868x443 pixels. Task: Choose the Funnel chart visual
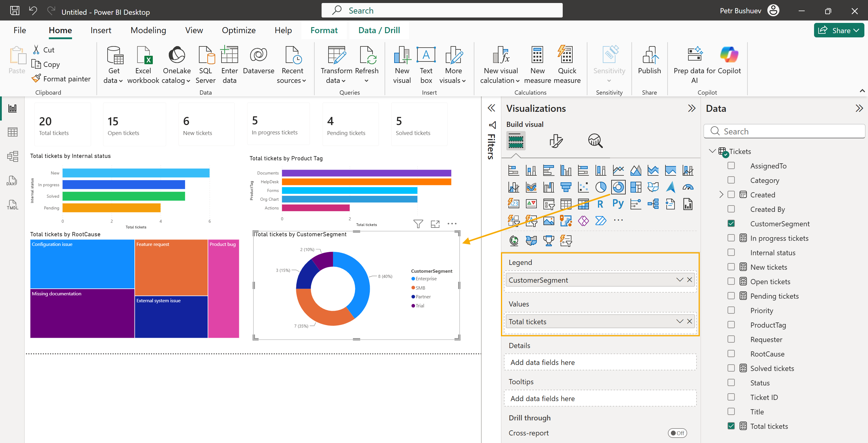566,187
